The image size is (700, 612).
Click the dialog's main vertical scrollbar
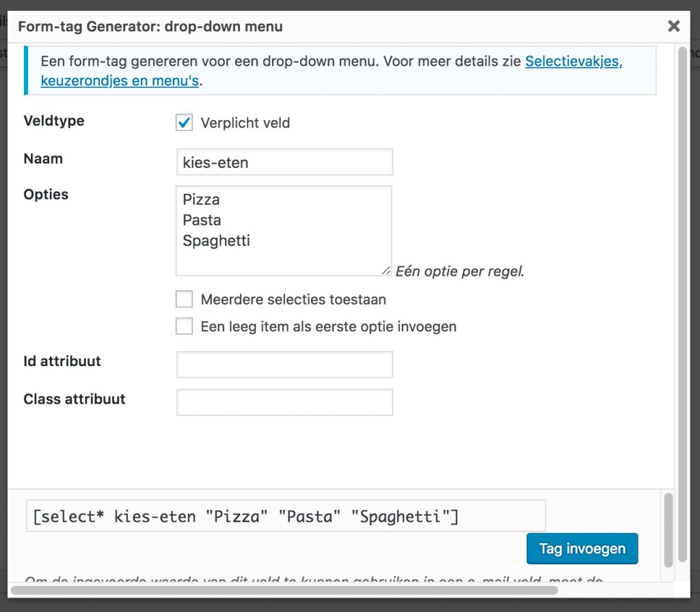click(x=683, y=273)
